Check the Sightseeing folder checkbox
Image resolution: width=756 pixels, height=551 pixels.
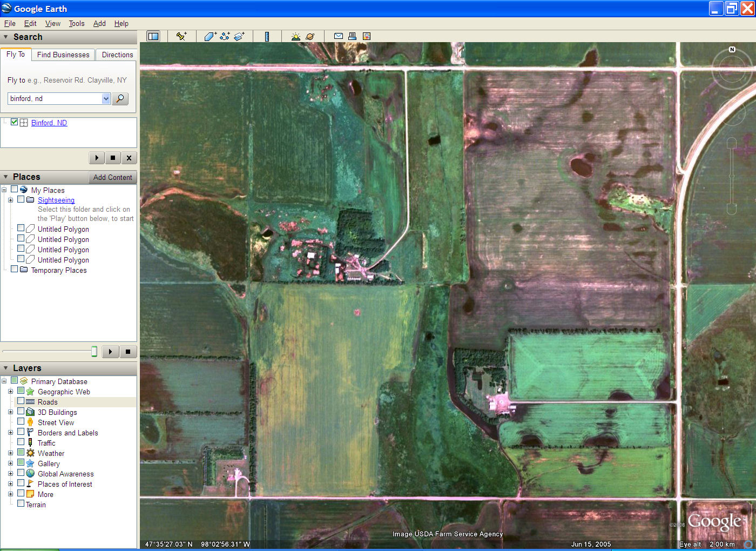pos(21,199)
